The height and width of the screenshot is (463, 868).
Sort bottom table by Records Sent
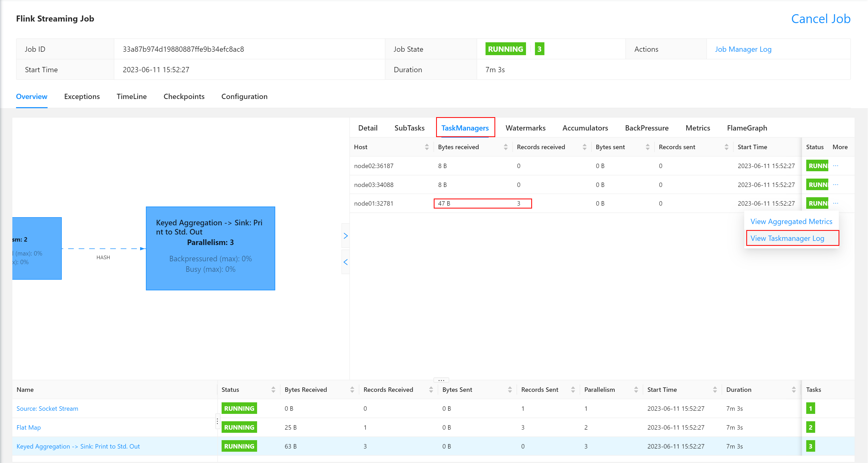(573, 389)
